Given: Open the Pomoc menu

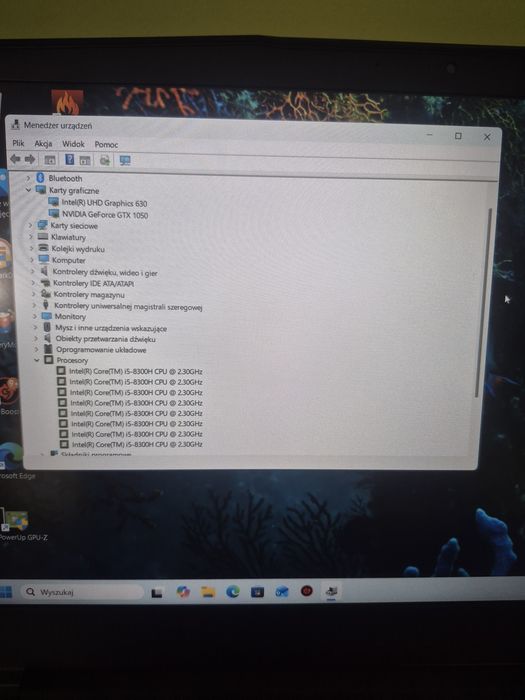Looking at the screenshot, I should [106, 144].
